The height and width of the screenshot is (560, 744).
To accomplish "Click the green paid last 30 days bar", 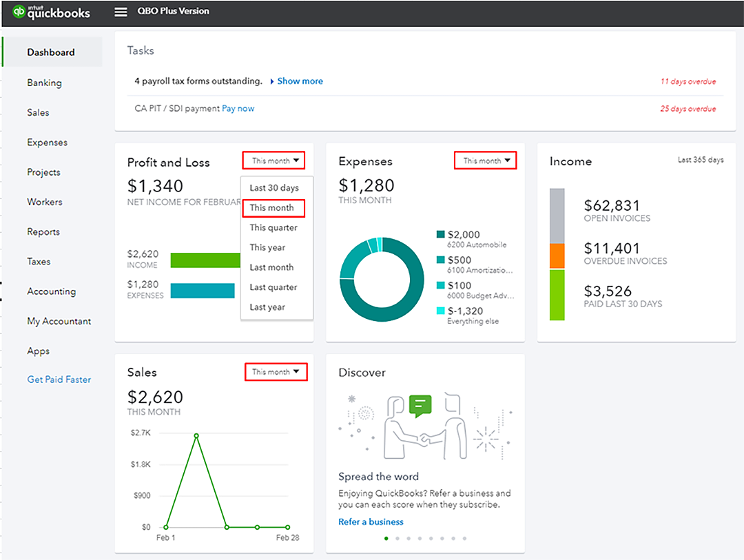I will 557,295.
